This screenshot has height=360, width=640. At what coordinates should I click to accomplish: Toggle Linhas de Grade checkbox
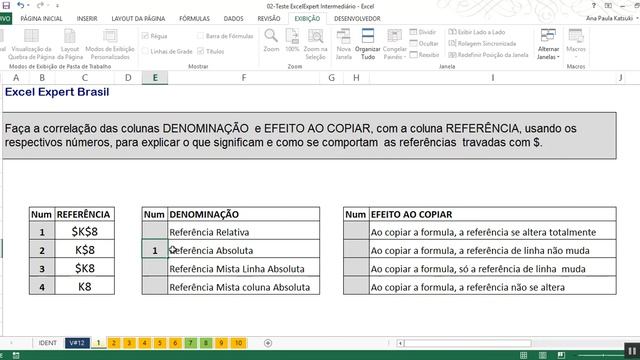click(145, 51)
